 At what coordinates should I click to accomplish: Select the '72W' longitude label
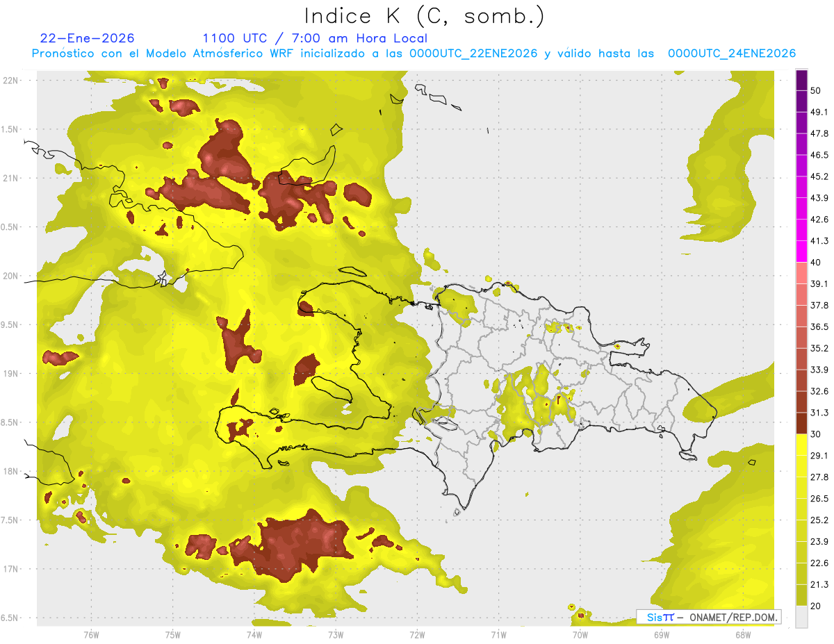418,634
